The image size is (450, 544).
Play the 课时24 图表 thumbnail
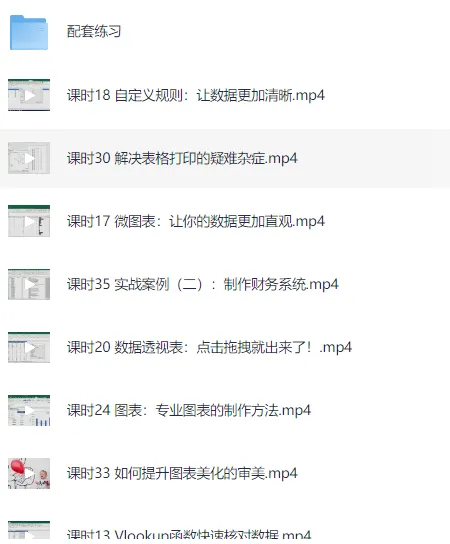click(29, 411)
